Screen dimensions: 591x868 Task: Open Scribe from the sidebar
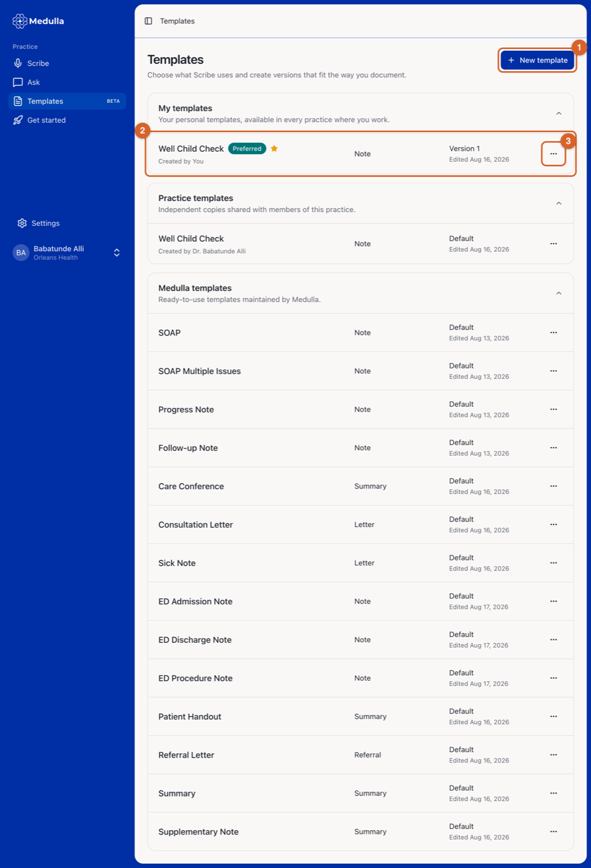67,63
